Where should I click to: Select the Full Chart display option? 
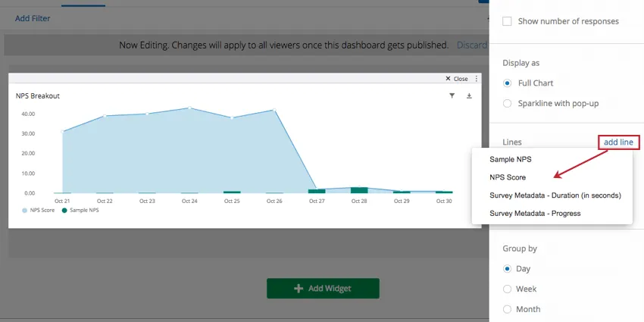[x=507, y=83]
